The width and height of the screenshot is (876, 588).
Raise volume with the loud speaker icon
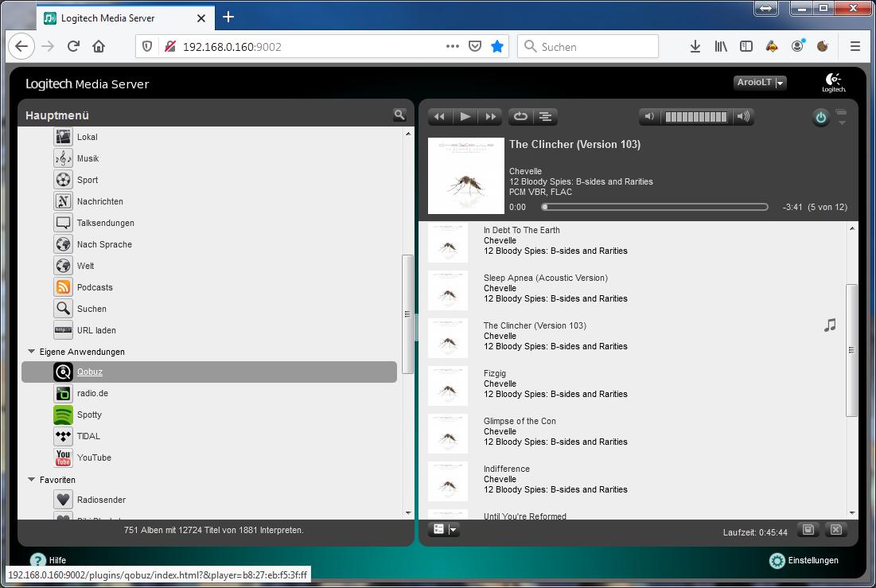743,116
